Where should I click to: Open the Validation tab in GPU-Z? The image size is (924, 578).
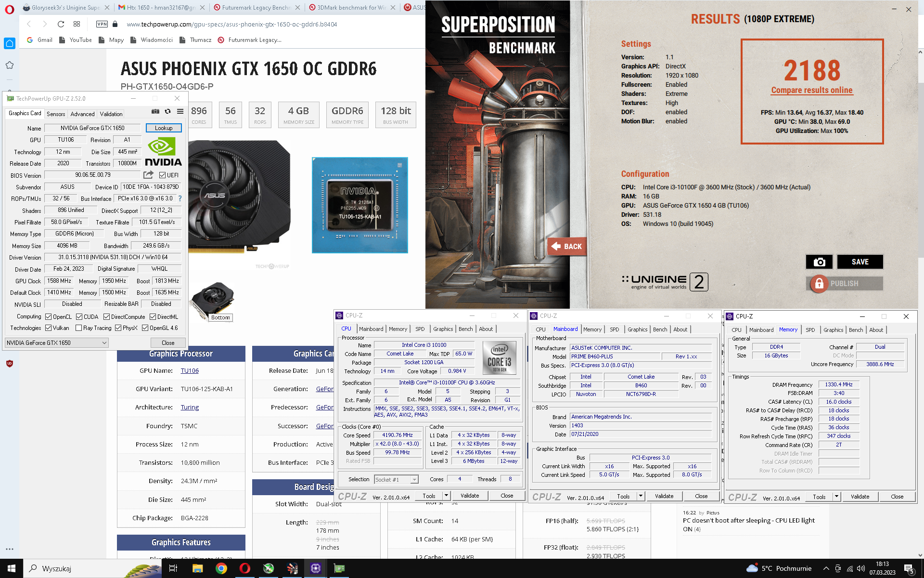[111, 114]
